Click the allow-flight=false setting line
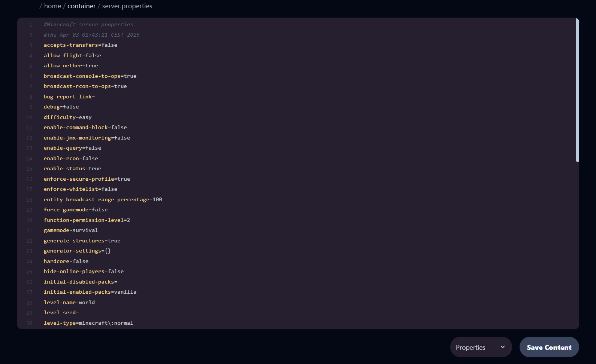596x364 pixels. tap(72, 55)
